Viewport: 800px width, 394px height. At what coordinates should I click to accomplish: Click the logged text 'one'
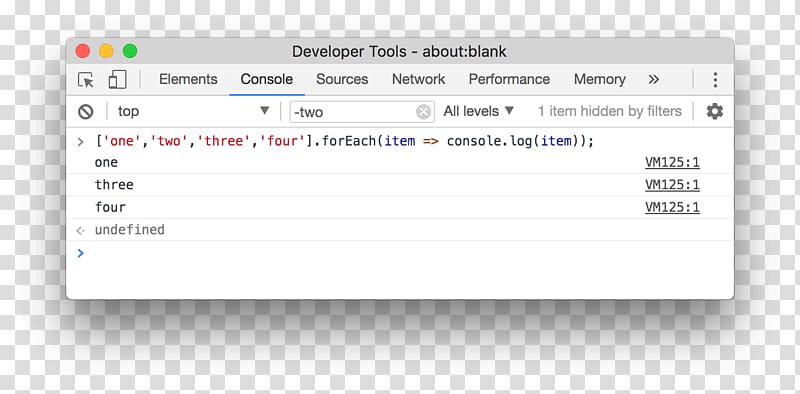[106, 162]
